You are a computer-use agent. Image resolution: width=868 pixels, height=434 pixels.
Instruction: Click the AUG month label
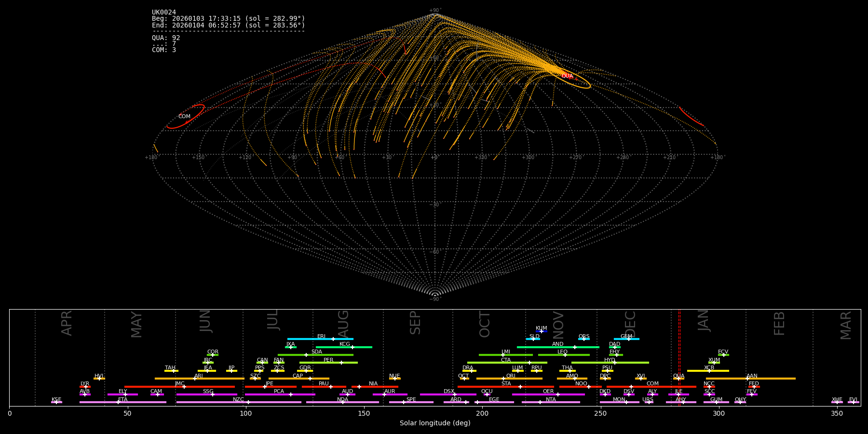343,323
